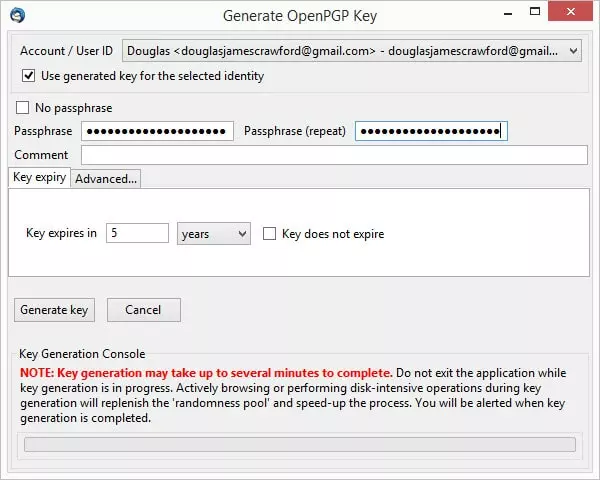Screen dimensions: 600x480
Task: Switch to the Key expiry tab
Action: (x=40, y=178)
